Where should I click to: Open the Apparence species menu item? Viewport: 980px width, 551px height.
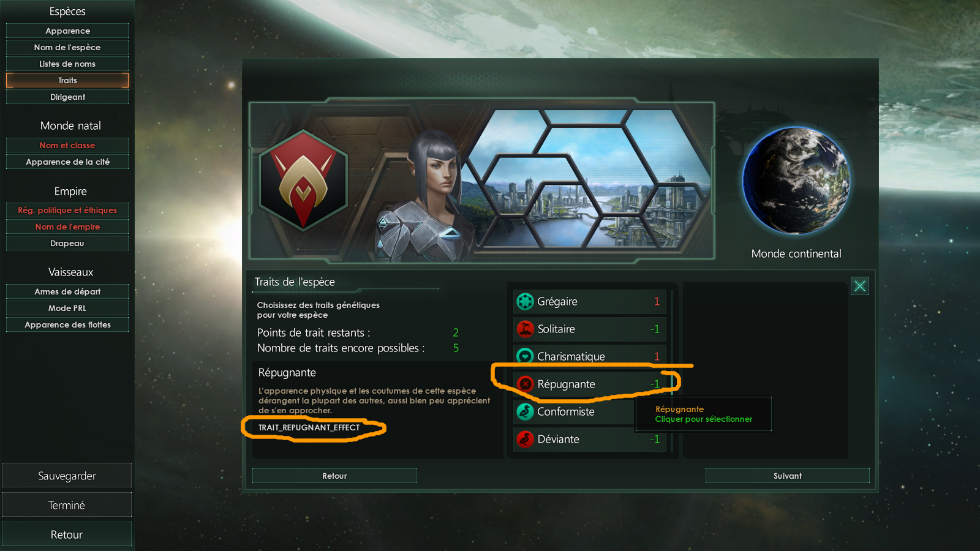coord(67,31)
